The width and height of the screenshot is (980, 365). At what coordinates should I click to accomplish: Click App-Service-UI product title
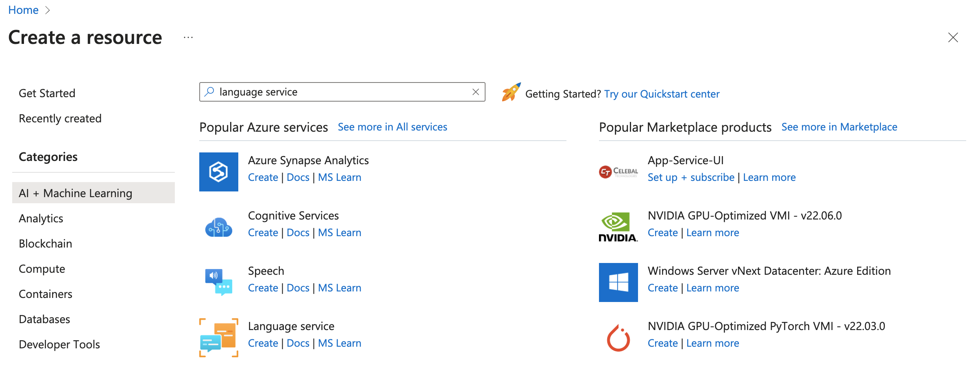(686, 160)
